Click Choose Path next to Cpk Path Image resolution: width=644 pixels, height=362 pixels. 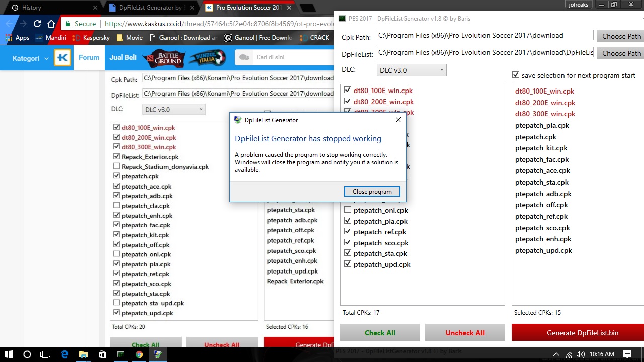click(x=621, y=36)
